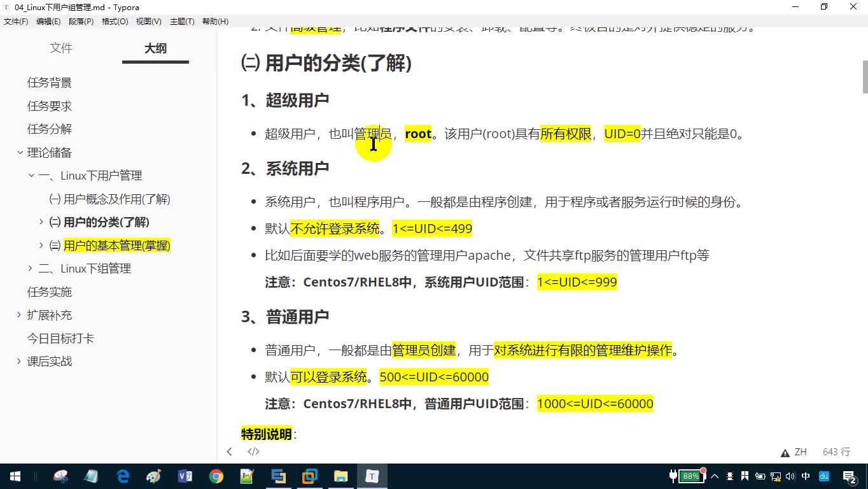Launch Google Chrome from taskbar
The image size is (868, 489).
(x=216, y=476)
